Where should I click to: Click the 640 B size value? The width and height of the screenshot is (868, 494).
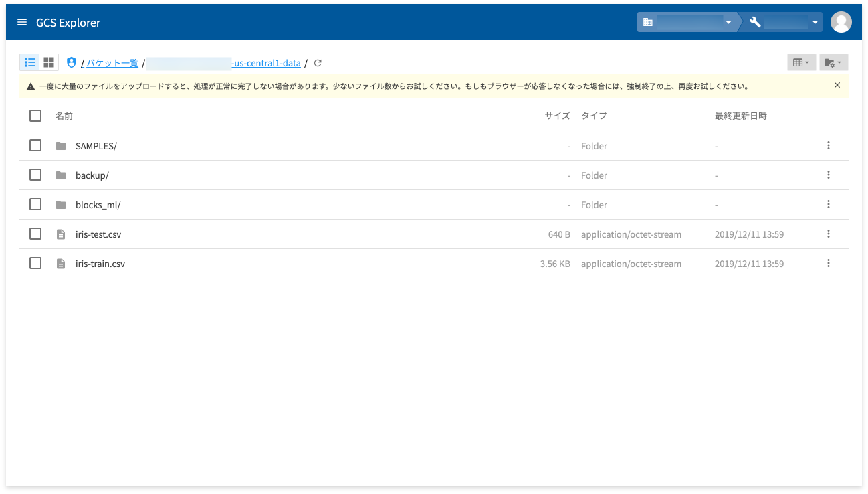559,234
